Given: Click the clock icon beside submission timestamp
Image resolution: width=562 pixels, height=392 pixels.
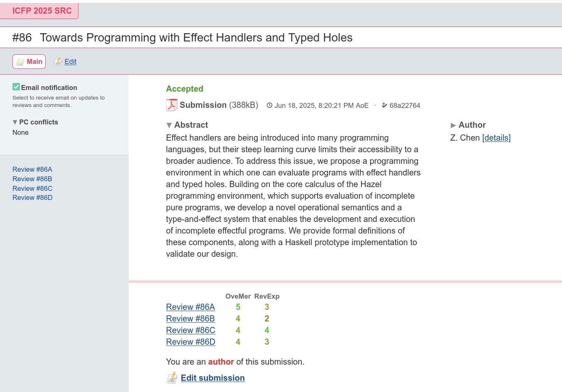Looking at the screenshot, I should [269, 105].
